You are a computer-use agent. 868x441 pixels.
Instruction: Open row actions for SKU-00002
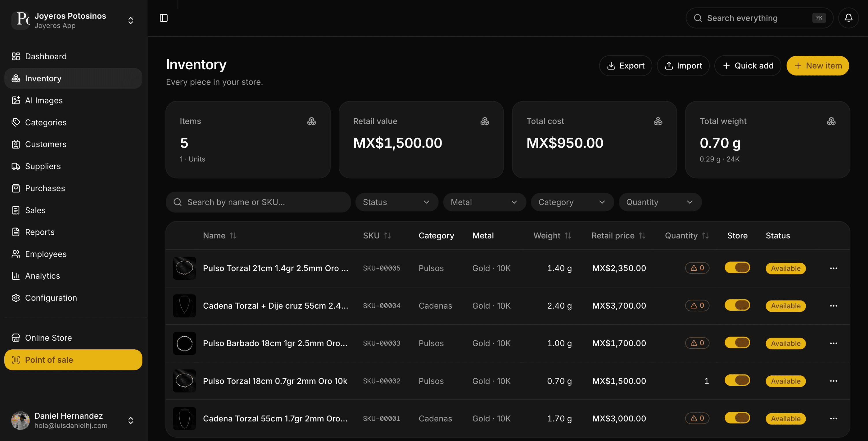click(833, 381)
